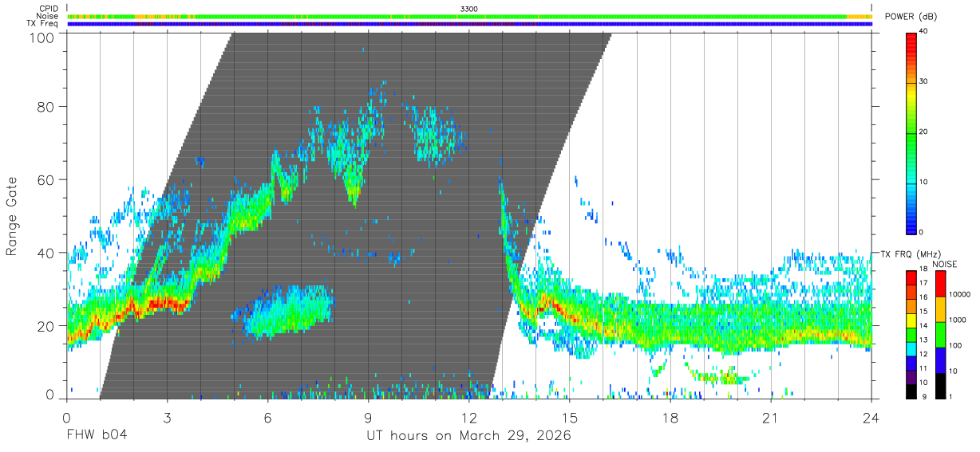Click the 9 label on TX FRQ legend
This screenshot has width=980, height=452.
click(x=924, y=396)
